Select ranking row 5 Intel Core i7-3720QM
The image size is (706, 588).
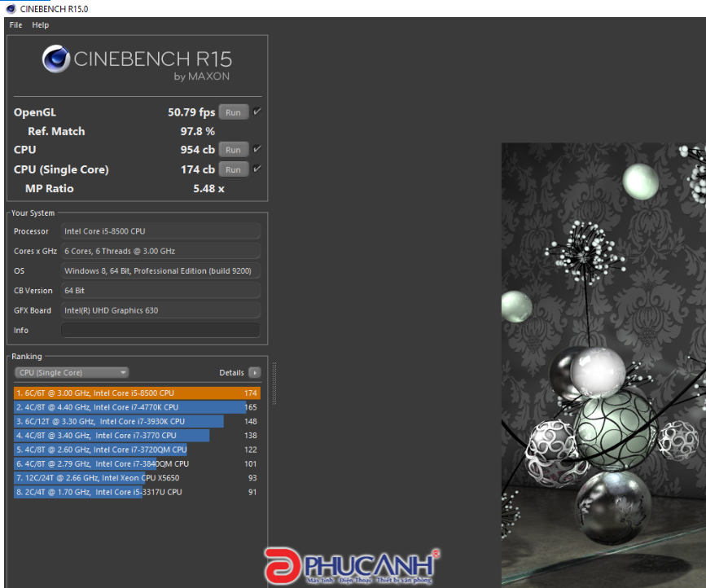(137, 450)
